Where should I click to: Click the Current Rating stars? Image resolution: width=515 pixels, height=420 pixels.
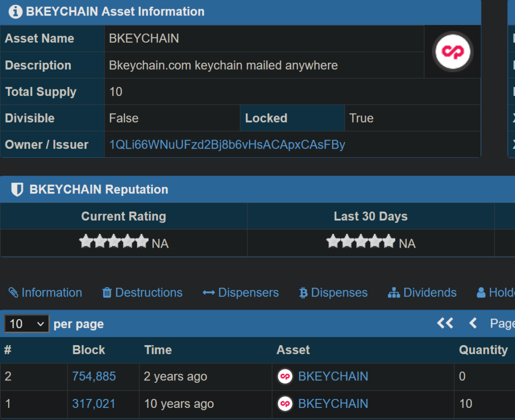point(114,242)
